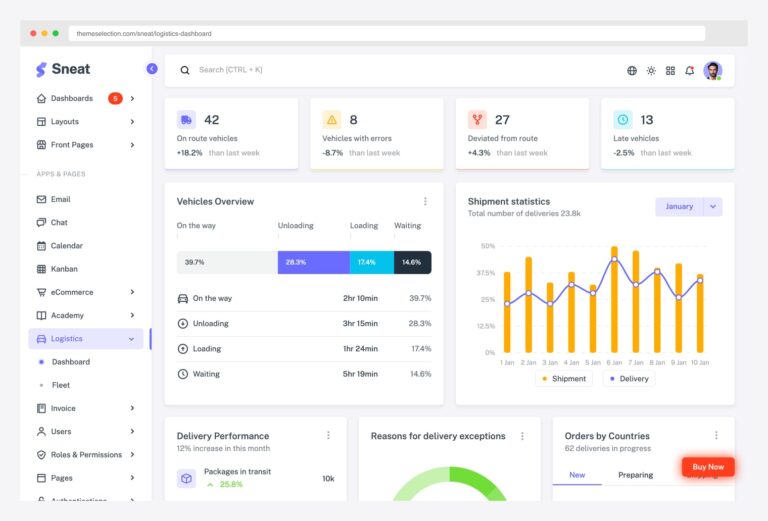Image resolution: width=768 pixels, height=521 pixels.
Task: Click the Kanban icon in the sidebar
Action: point(41,269)
